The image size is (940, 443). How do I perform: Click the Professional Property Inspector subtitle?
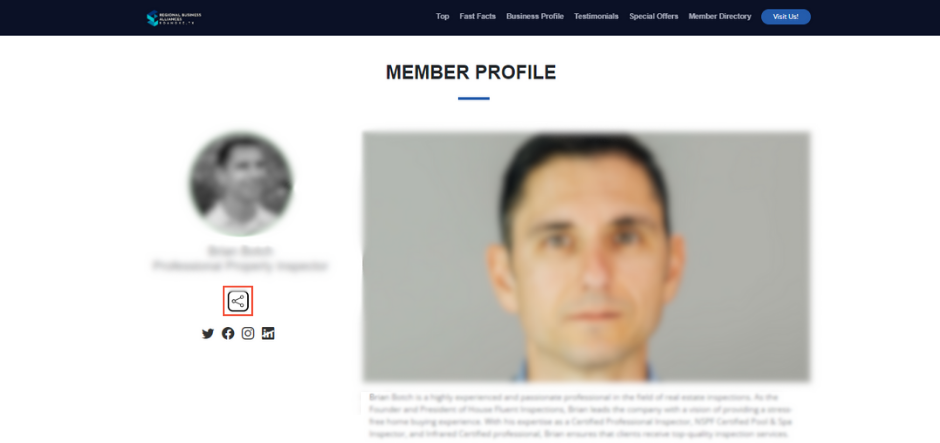240,266
